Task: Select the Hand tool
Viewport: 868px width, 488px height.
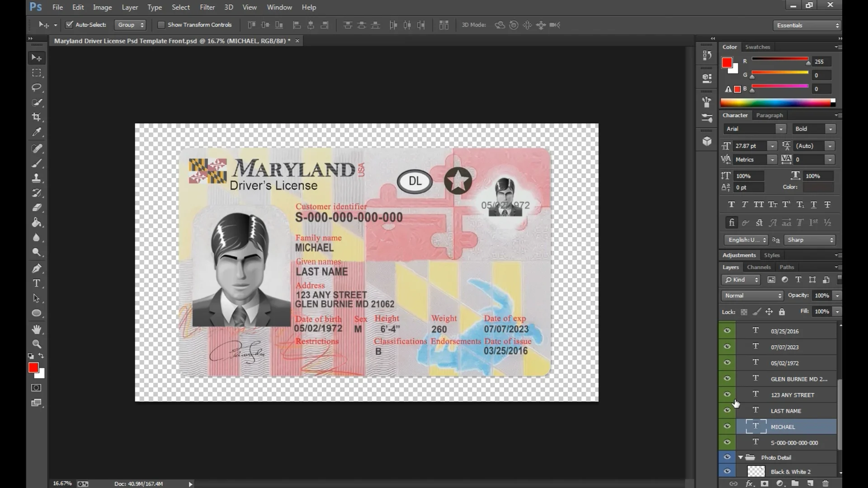Action: click(36, 329)
